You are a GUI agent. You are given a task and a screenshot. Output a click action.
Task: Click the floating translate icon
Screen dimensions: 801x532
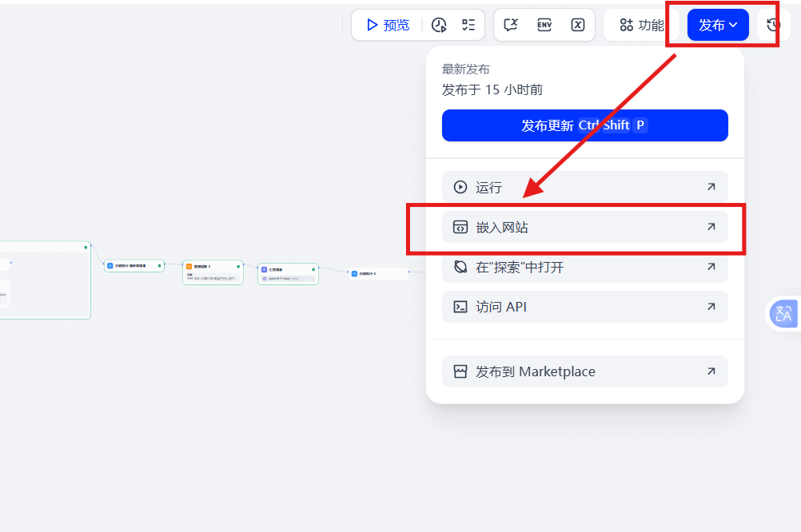click(783, 313)
